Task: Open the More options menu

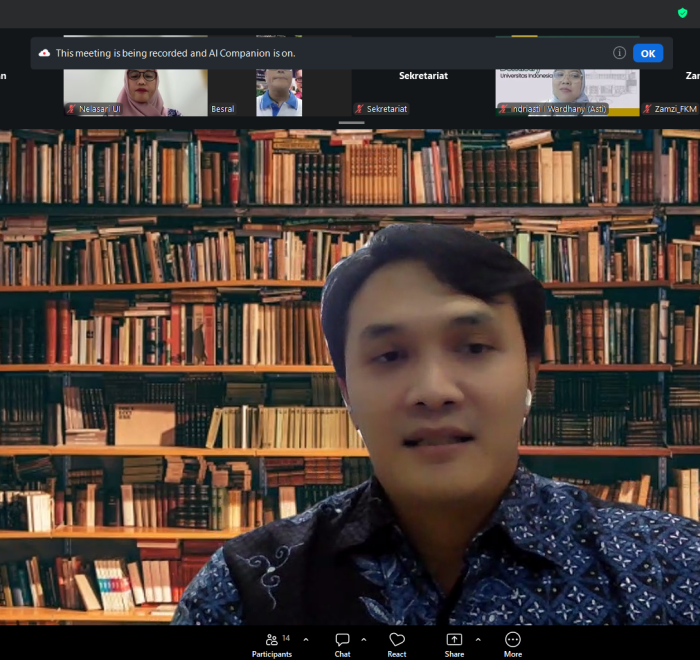Action: 512,645
